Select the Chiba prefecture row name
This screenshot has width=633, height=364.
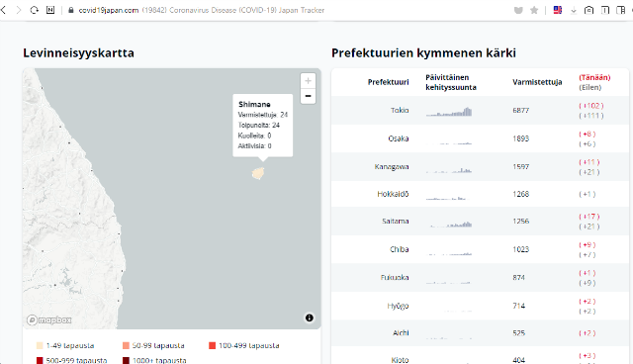pyautogui.click(x=400, y=249)
